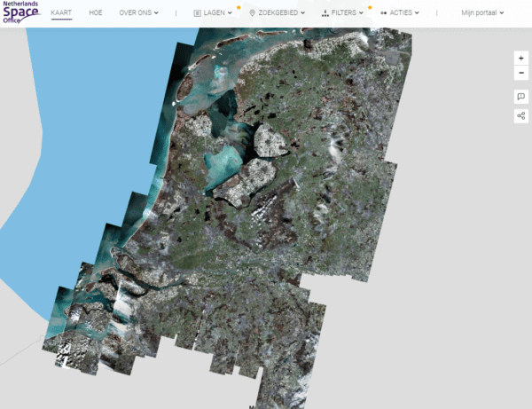
Task: Open the Mijn portaal menu
Action: (482, 13)
